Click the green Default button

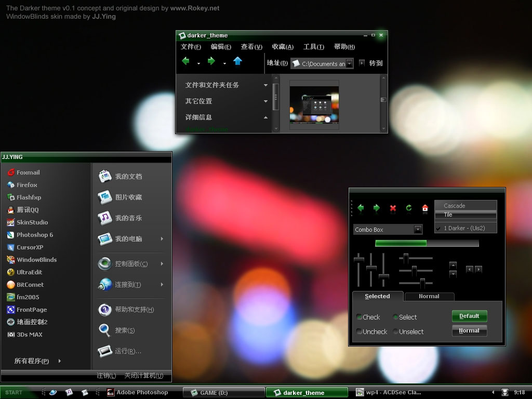[x=470, y=316]
